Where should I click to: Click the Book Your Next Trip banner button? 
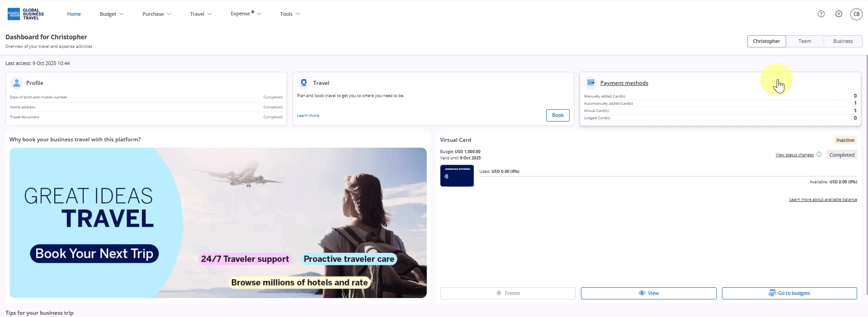pos(94,253)
